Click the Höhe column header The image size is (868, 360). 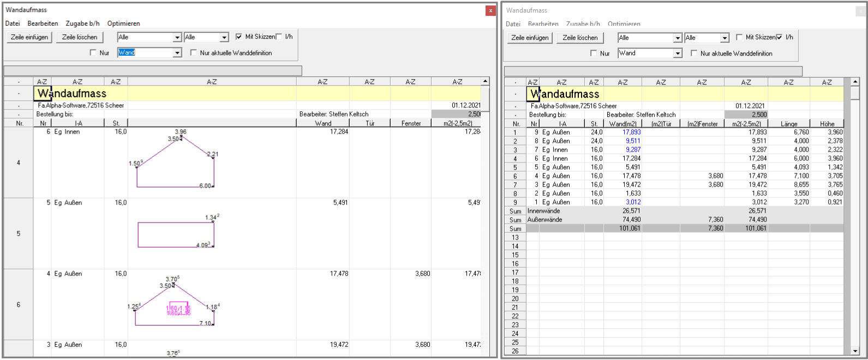click(x=827, y=124)
